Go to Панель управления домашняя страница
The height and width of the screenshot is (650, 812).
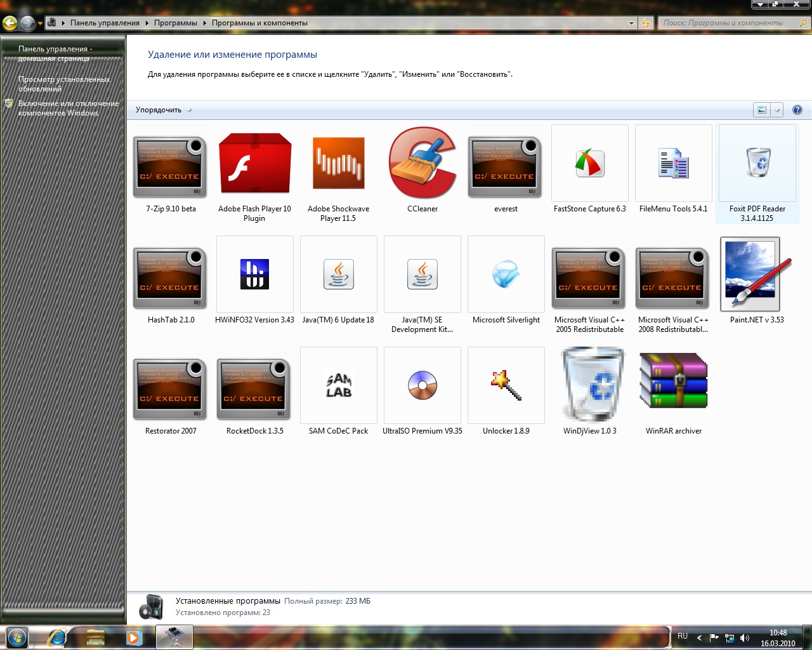55,53
